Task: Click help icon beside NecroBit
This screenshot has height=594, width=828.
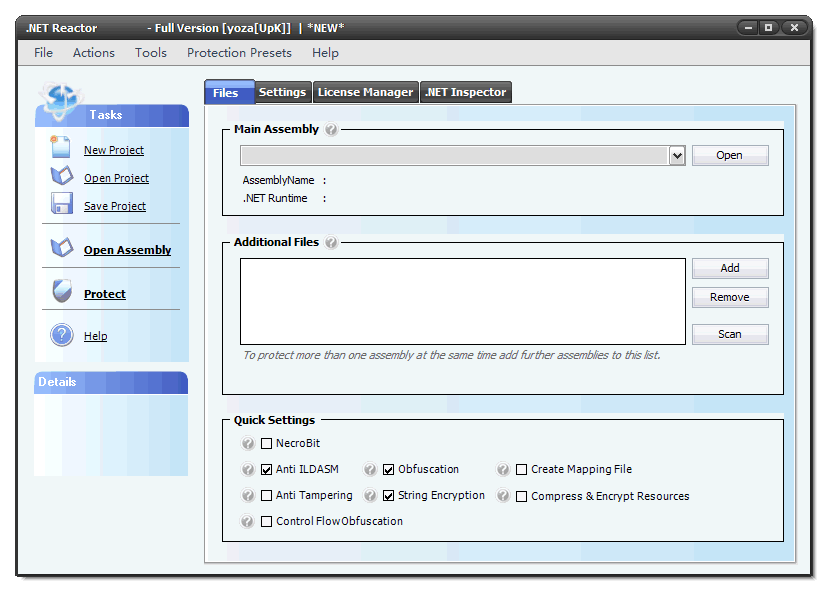Action: click(248, 444)
